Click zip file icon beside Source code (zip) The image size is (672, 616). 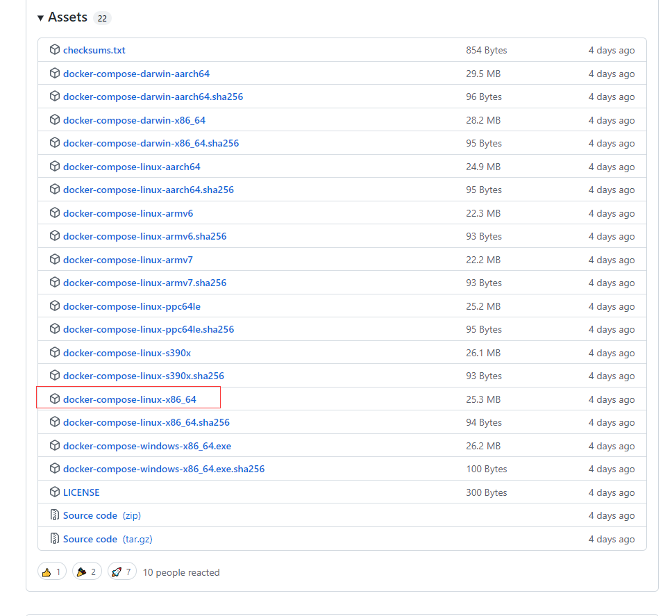pos(54,515)
